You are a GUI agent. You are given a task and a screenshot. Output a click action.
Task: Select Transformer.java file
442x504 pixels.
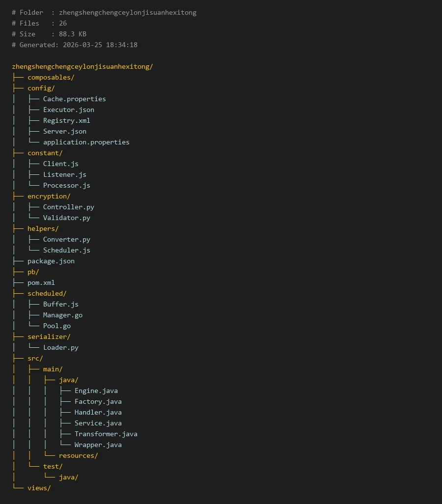(106, 434)
